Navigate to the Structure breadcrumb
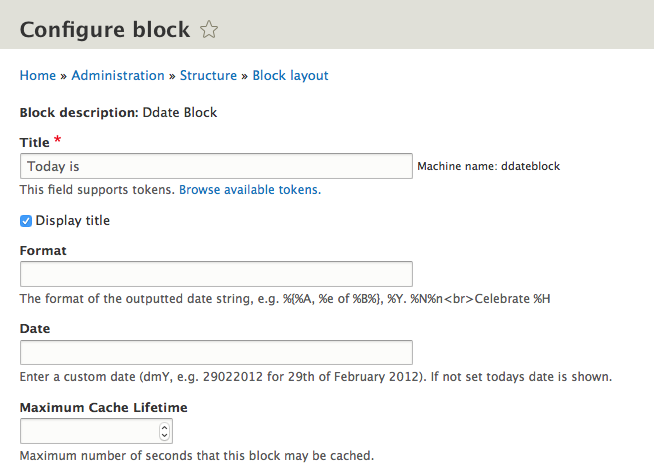 click(208, 76)
